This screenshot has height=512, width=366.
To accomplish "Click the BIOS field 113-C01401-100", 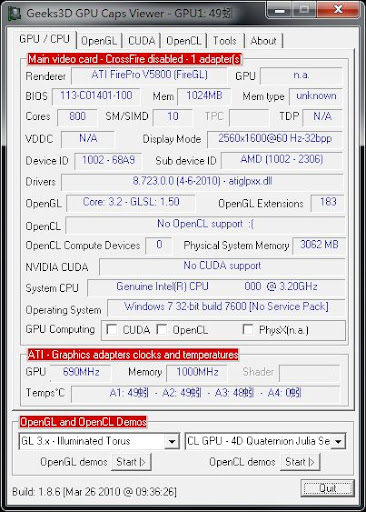I will (96, 96).
